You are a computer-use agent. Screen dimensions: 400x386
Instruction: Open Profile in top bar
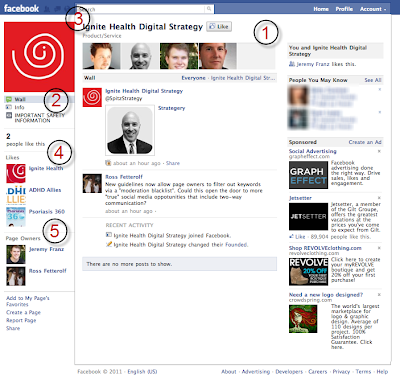(x=344, y=9)
